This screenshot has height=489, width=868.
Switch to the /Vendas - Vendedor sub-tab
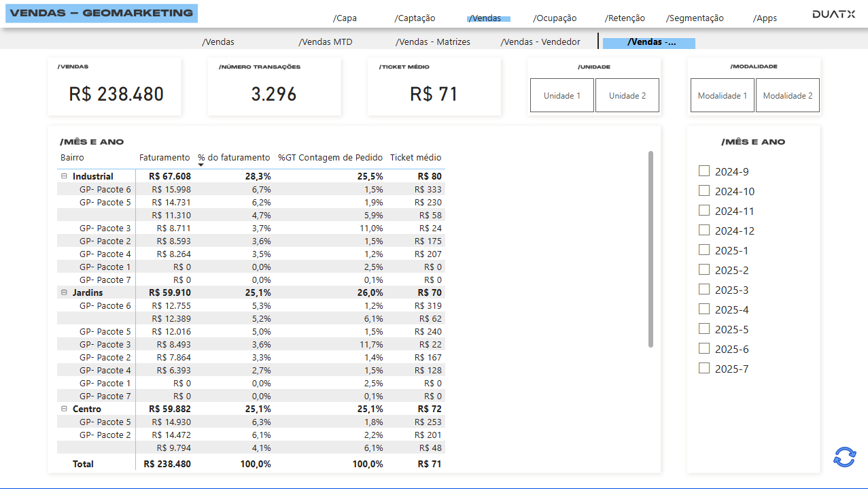[x=540, y=41]
